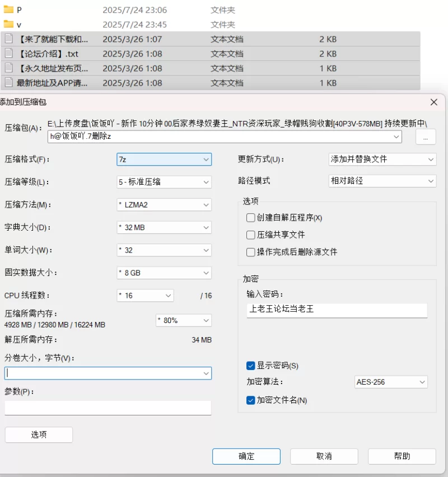The image size is (448, 477).
Task: Close the 添加到压缩包 dialog
Action: 434,102
